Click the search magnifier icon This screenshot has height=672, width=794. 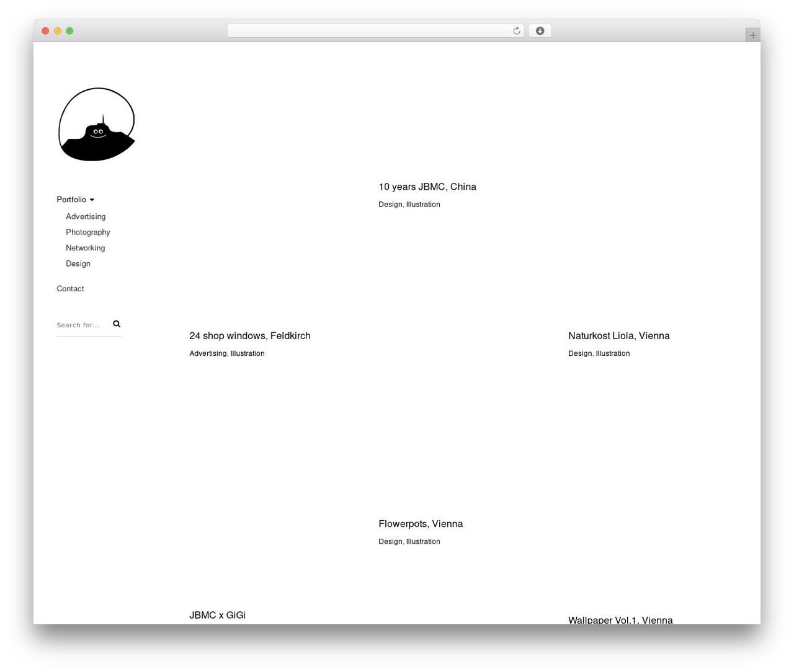117,324
